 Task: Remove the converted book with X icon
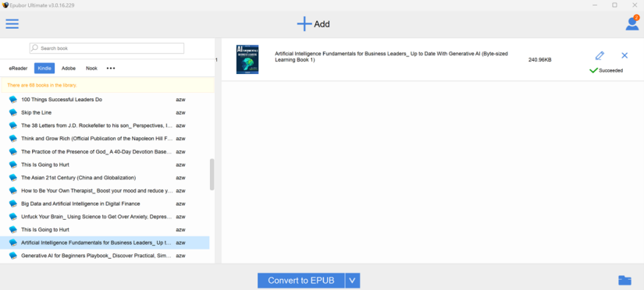pyautogui.click(x=624, y=55)
